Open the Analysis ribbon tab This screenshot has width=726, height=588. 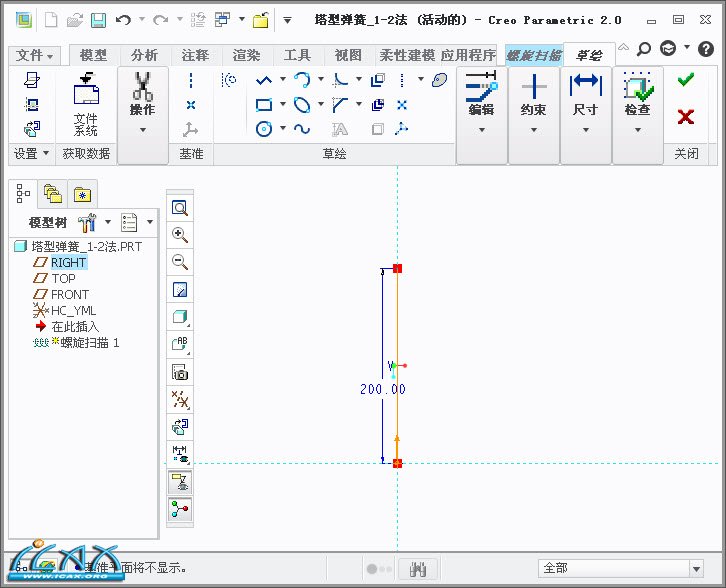pyautogui.click(x=144, y=56)
